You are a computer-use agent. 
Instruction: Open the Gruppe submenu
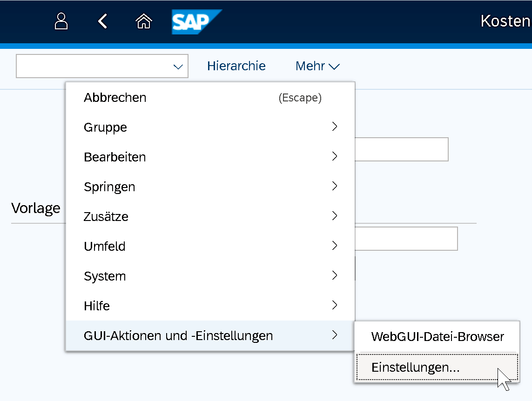pos(210,127)
